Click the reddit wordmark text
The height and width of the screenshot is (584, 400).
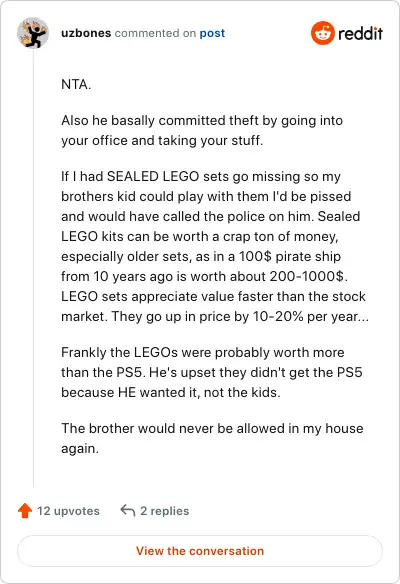[x=360, y=33]
